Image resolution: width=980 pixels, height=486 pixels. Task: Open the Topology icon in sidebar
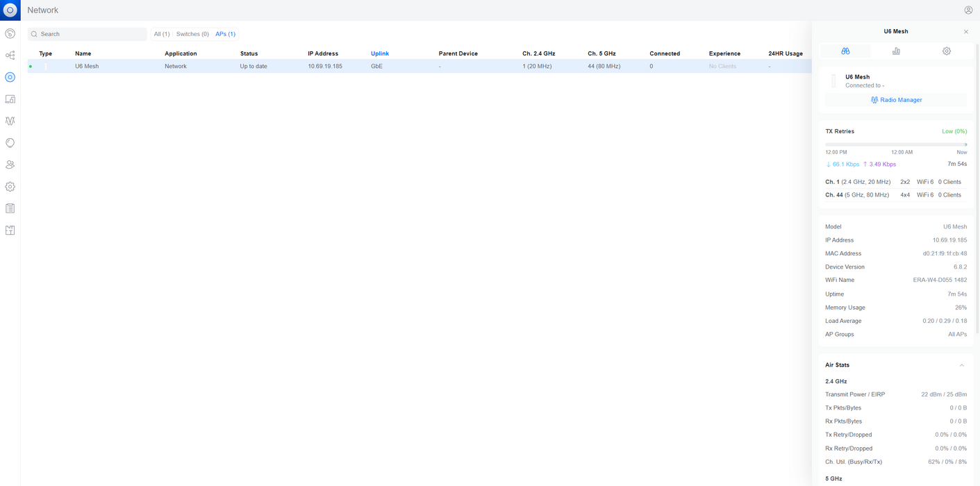(x=10, y=56)
